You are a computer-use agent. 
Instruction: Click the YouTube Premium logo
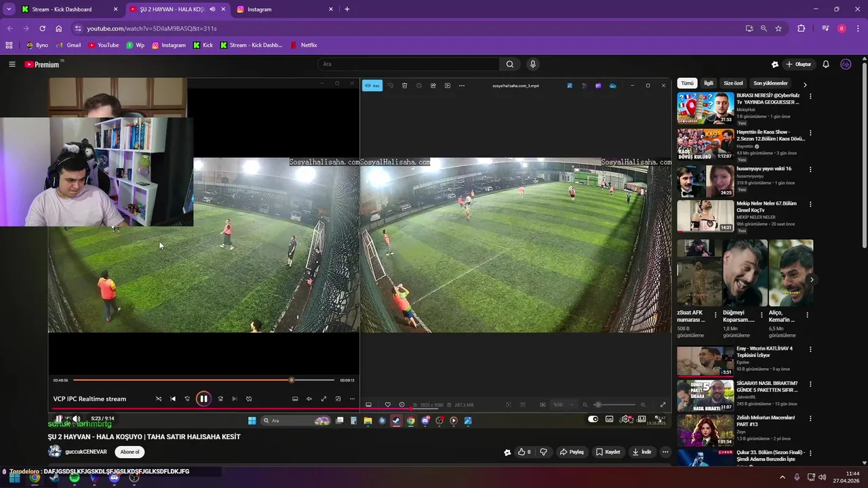(x=42, y=64)
